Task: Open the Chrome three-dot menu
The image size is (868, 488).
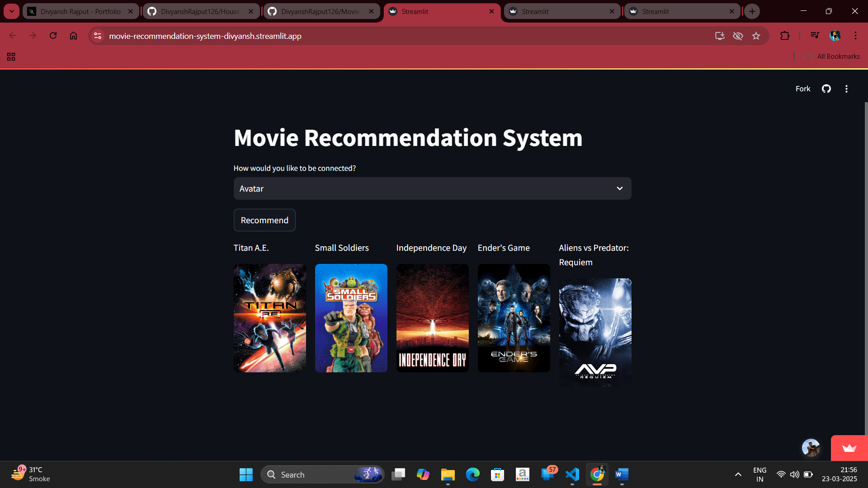Action: pyautogui.click(x=855, y=36)
